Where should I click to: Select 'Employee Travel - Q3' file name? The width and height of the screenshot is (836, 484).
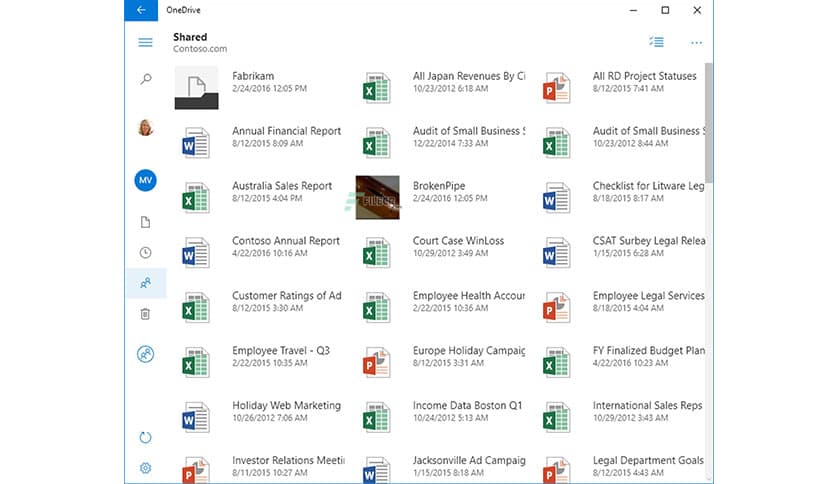click(281, 351)
